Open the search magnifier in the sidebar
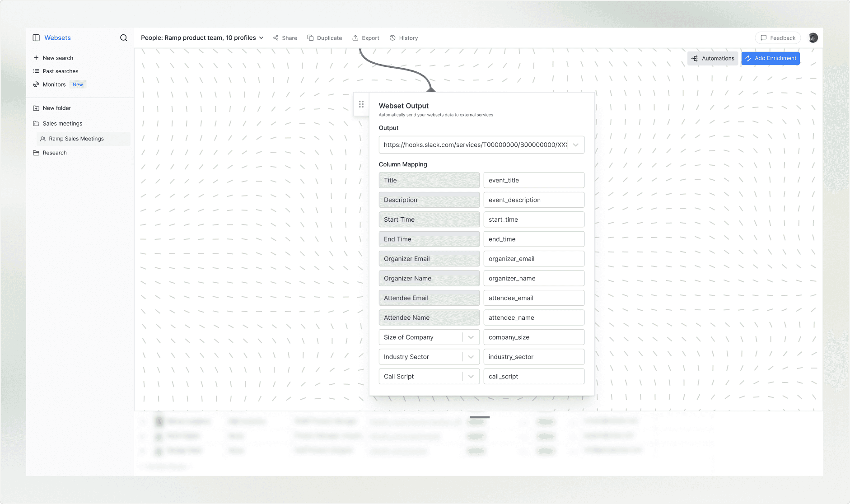 123,38
